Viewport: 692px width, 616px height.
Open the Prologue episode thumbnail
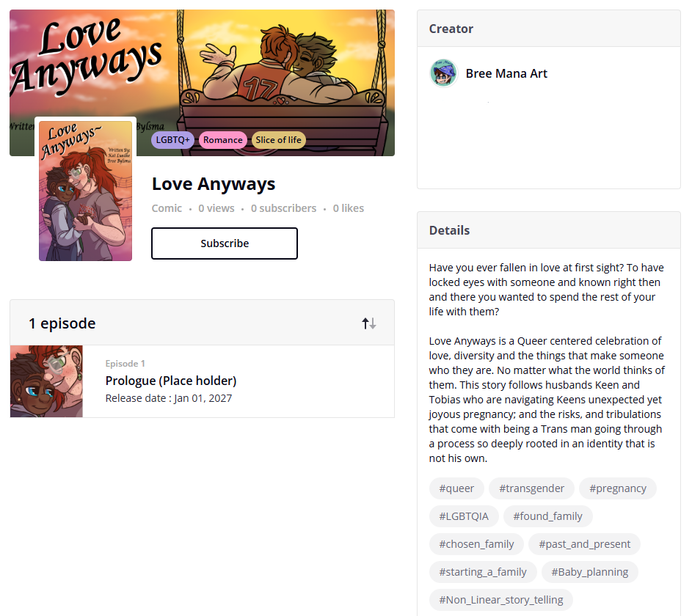coord(46,381)
